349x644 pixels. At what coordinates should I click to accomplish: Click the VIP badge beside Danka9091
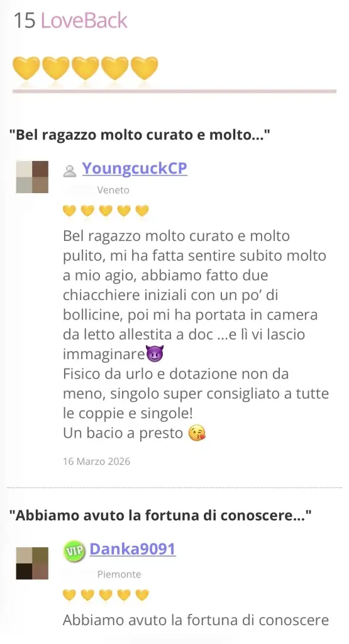click(74, 551)
